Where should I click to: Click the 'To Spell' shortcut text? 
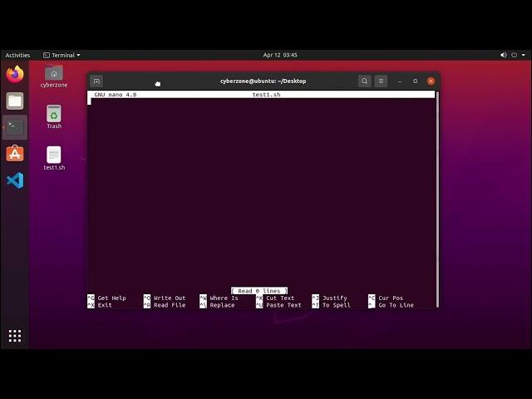336,305
